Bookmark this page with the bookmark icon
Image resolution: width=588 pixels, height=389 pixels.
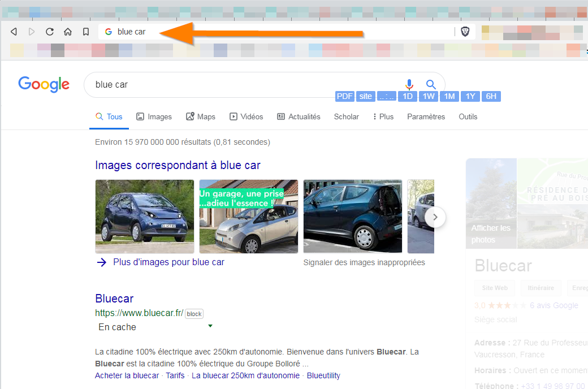click(86, 32)
